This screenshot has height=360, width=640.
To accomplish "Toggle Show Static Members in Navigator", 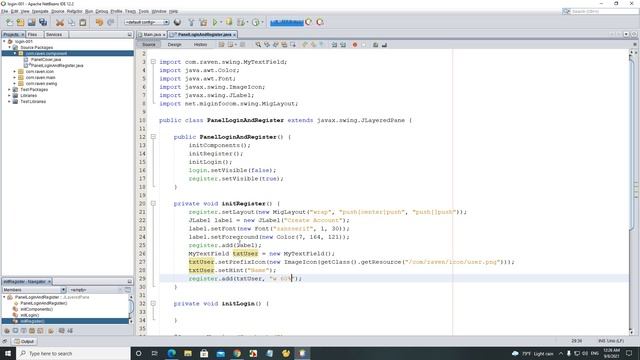I will (23, 331).
